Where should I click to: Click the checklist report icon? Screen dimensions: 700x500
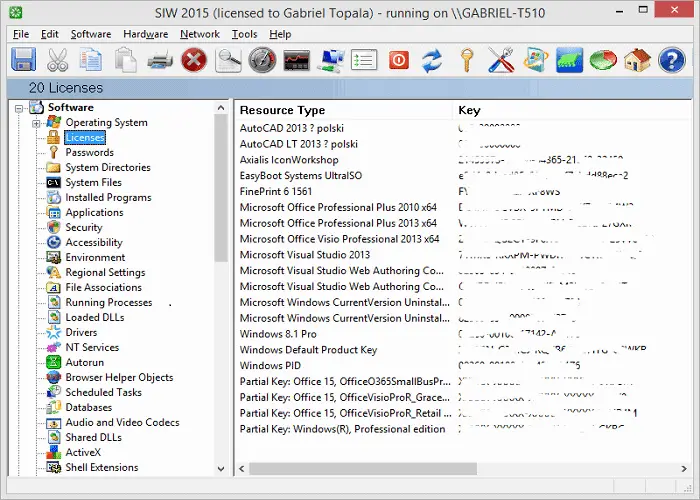[x=364, y=60]
